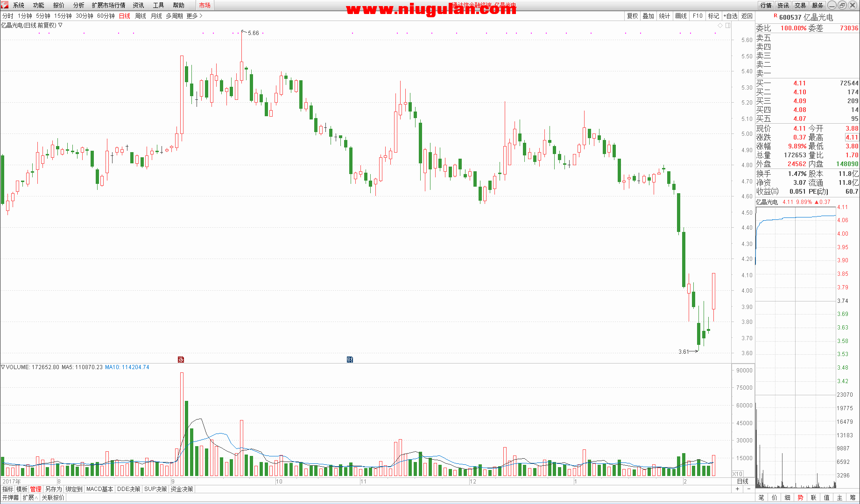
Task: Select the 日线 daily period
Action: coord(125,16)
